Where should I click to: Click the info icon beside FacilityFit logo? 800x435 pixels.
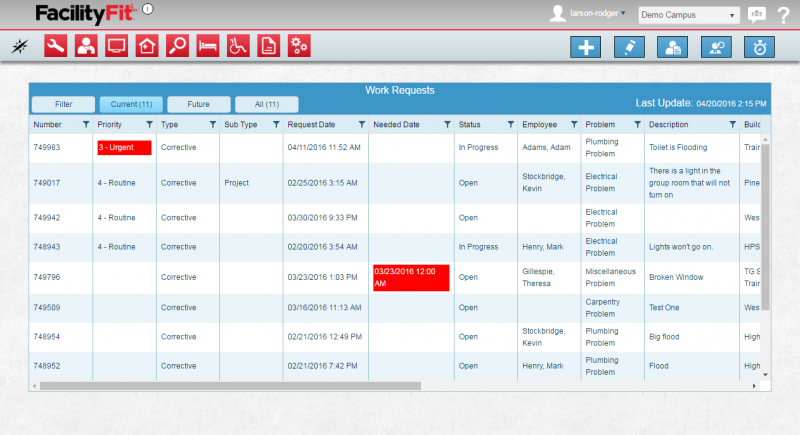[x=148, y=9]
